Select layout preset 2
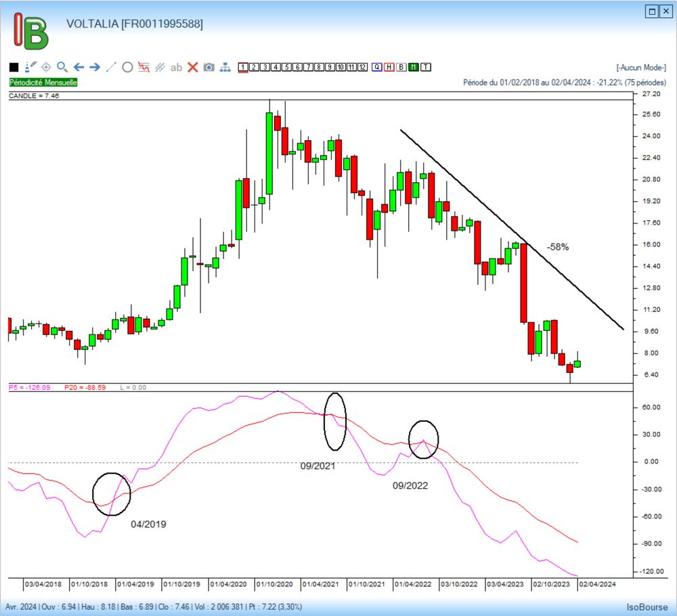Image resolution: width=677 pixels, height=616 pixels. point(254,67)
